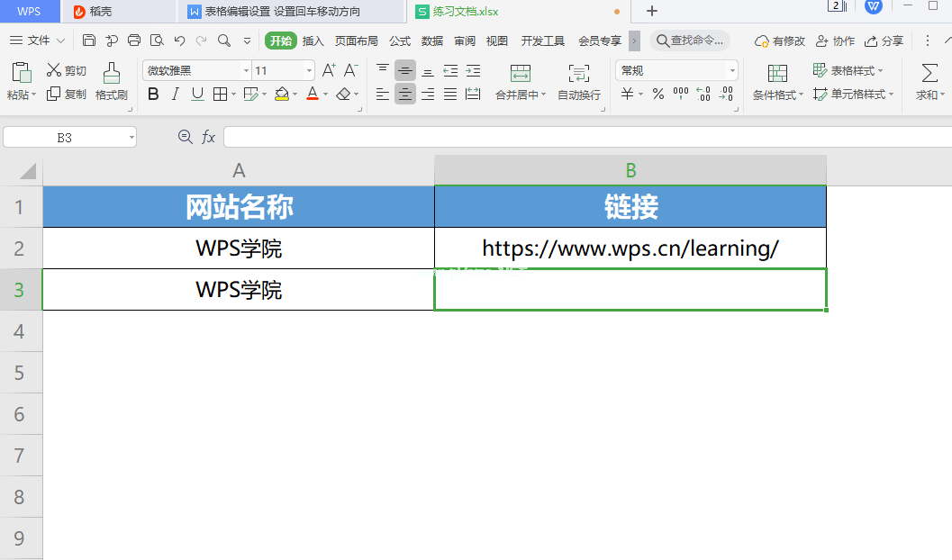Decrease font size with A- icon

[351, 70]
